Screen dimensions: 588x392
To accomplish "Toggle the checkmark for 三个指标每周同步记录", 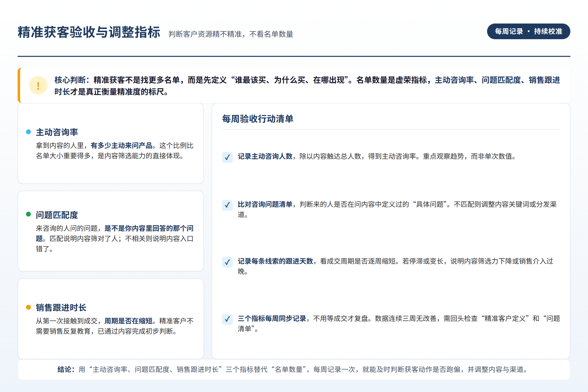I will [x=227, y=319].
